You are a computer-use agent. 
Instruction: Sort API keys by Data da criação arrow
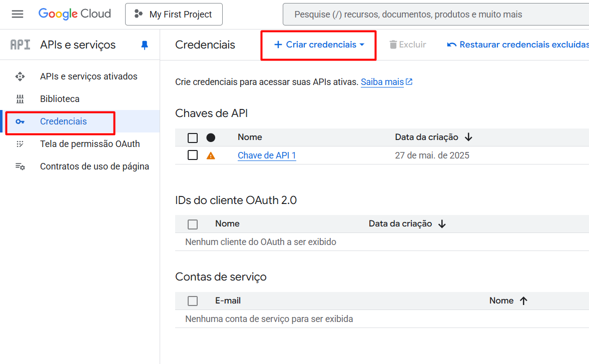pos(468,137)
